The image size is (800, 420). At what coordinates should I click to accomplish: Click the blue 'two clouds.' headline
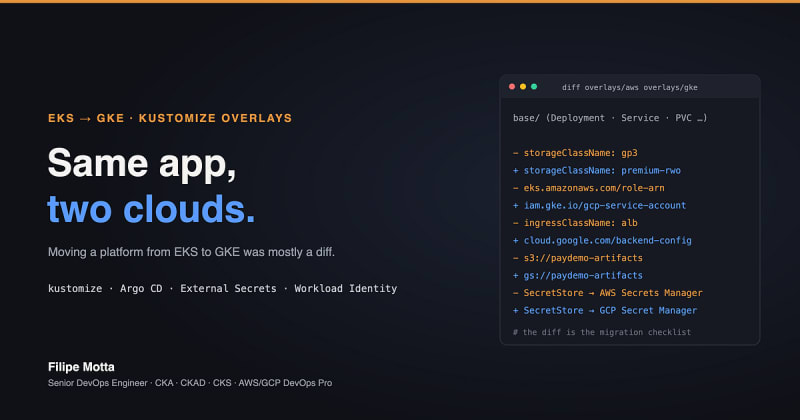151,209
